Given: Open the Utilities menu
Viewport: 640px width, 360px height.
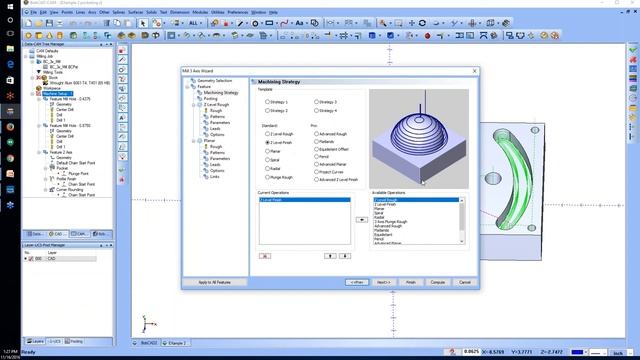Looking at the screenshot, I should pyautogui.click(x=218, y=12).
